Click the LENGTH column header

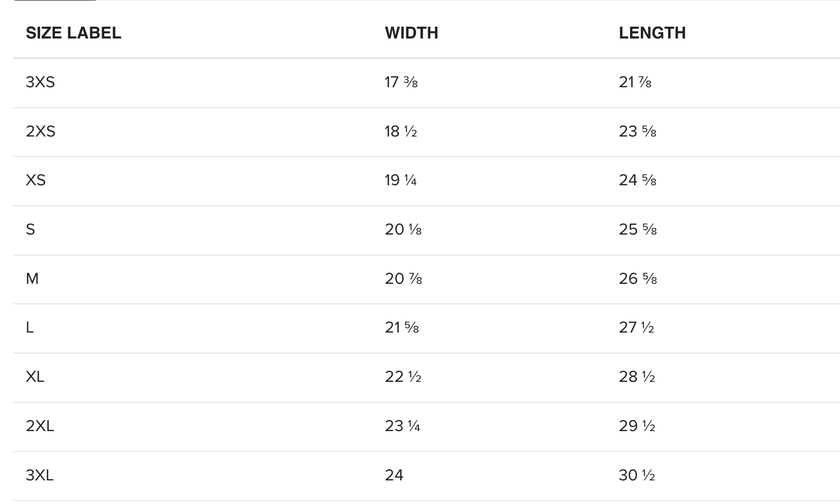tap(652, 33)
